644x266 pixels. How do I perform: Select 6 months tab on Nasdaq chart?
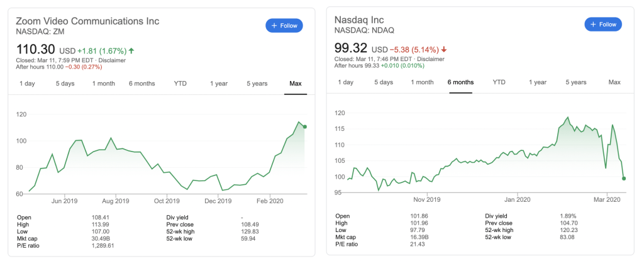click(460, 82)
